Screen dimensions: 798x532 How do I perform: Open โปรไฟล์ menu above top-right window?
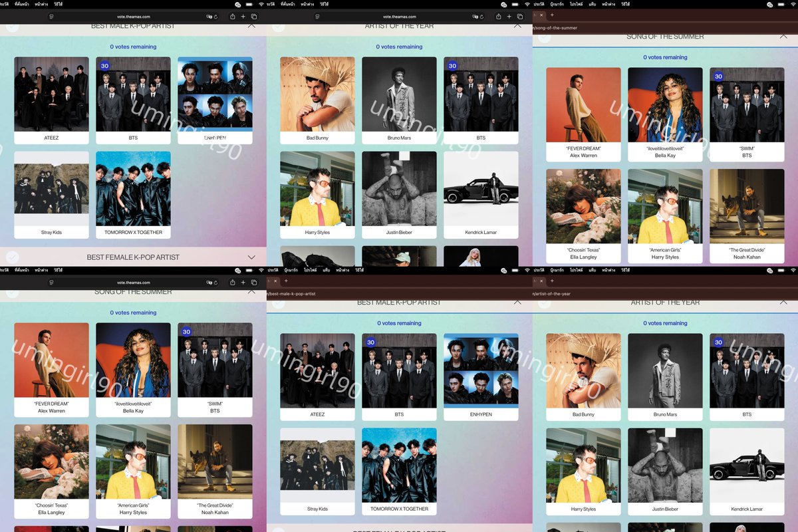[576, 4]
